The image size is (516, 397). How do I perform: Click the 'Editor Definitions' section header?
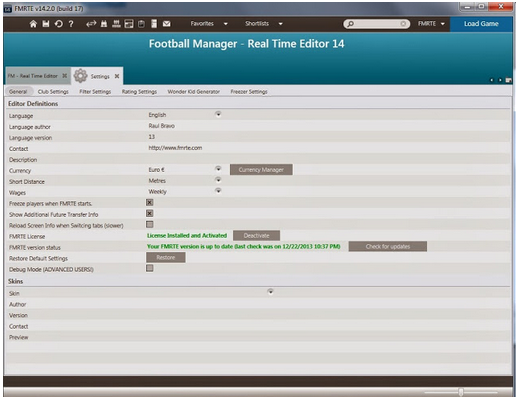33,104
